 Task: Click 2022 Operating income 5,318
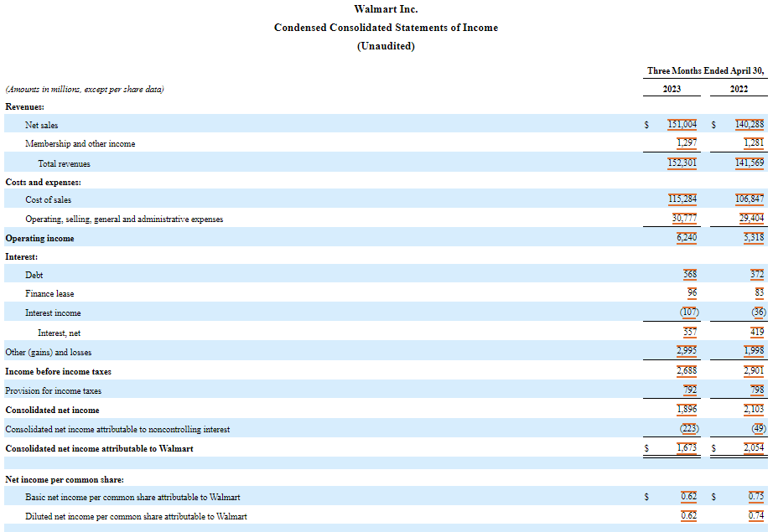(x=754, y=237)
